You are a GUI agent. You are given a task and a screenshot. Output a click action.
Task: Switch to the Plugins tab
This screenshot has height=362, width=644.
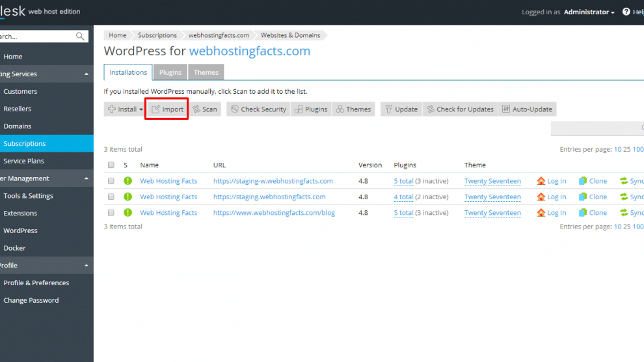[x=170, y=72]
